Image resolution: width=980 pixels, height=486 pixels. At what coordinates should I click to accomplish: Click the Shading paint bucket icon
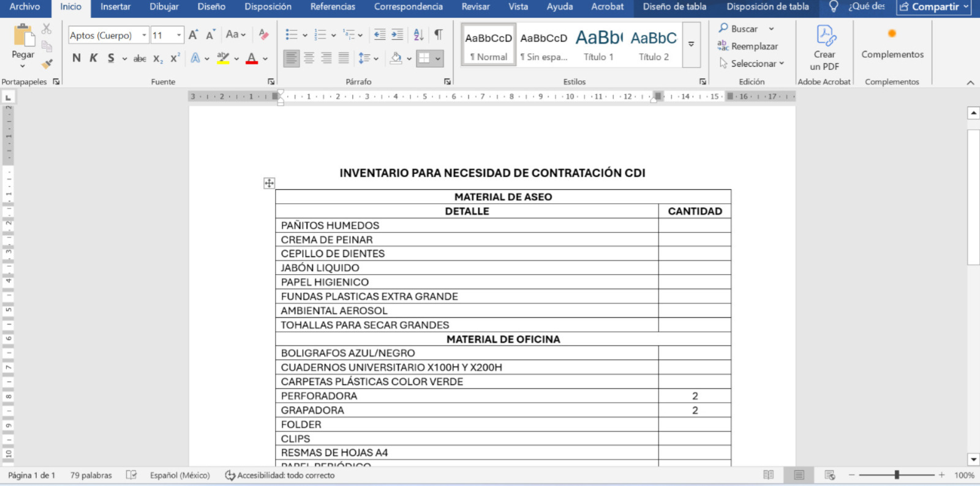396,58
